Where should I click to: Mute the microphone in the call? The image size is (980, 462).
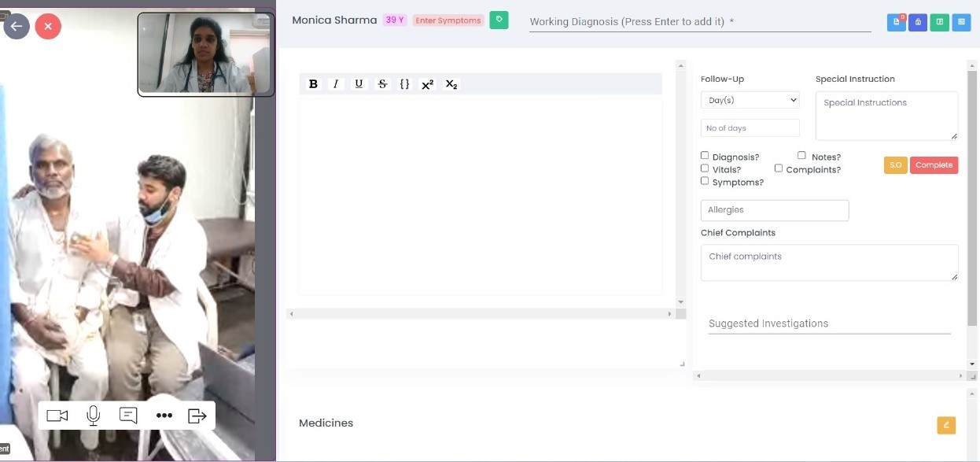click(x=94, y=416)
